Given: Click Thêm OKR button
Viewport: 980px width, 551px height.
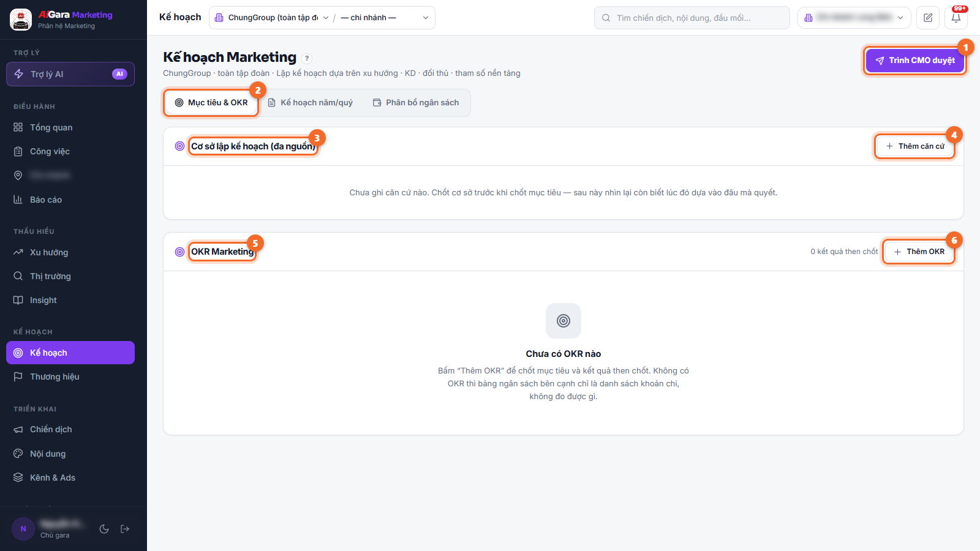Looking at the screenshot, I should [x=919, y=252].
